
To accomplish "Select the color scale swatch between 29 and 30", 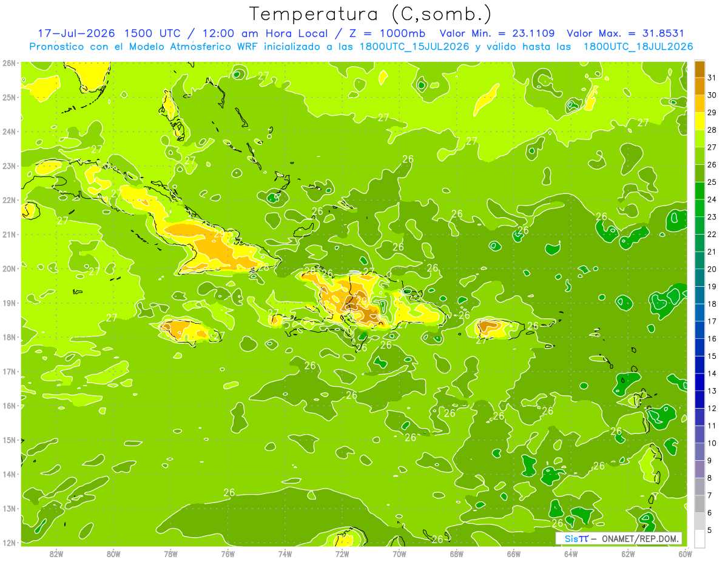I will click(699, 104).
